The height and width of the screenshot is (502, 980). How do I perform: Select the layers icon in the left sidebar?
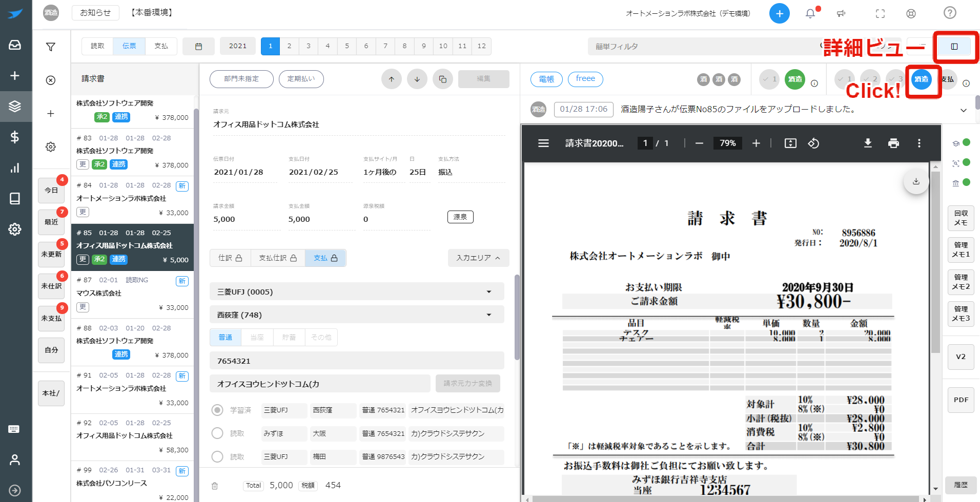15,106
